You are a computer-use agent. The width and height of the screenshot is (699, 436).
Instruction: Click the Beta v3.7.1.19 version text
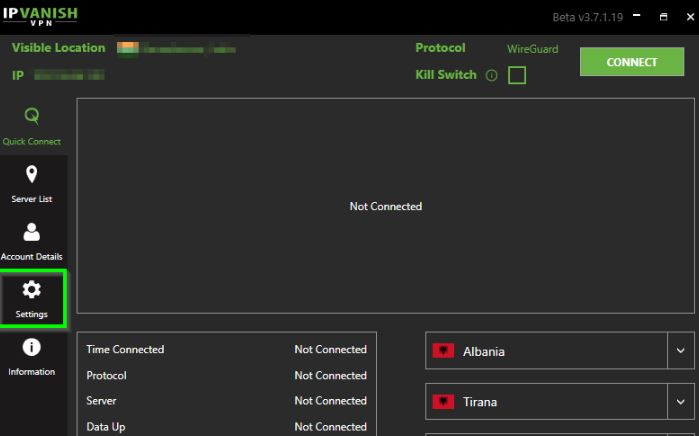[x=588, y=17]
